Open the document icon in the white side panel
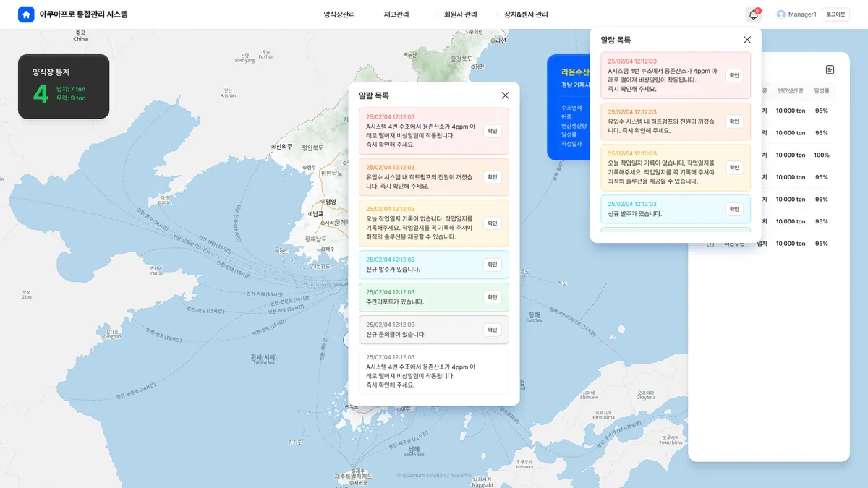868x488 pixels. coord(830,69)
